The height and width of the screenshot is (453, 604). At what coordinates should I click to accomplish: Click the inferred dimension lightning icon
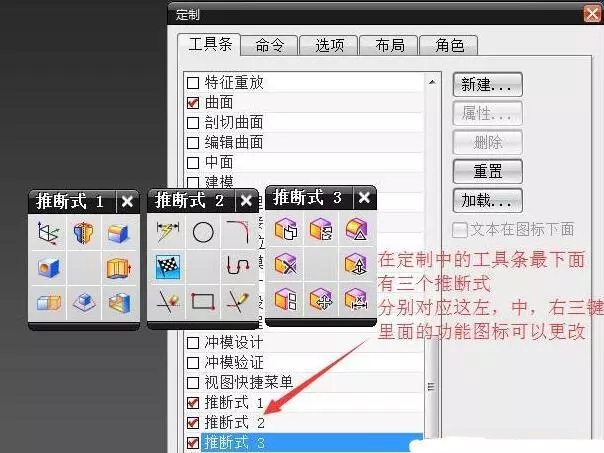coord(166,233)
